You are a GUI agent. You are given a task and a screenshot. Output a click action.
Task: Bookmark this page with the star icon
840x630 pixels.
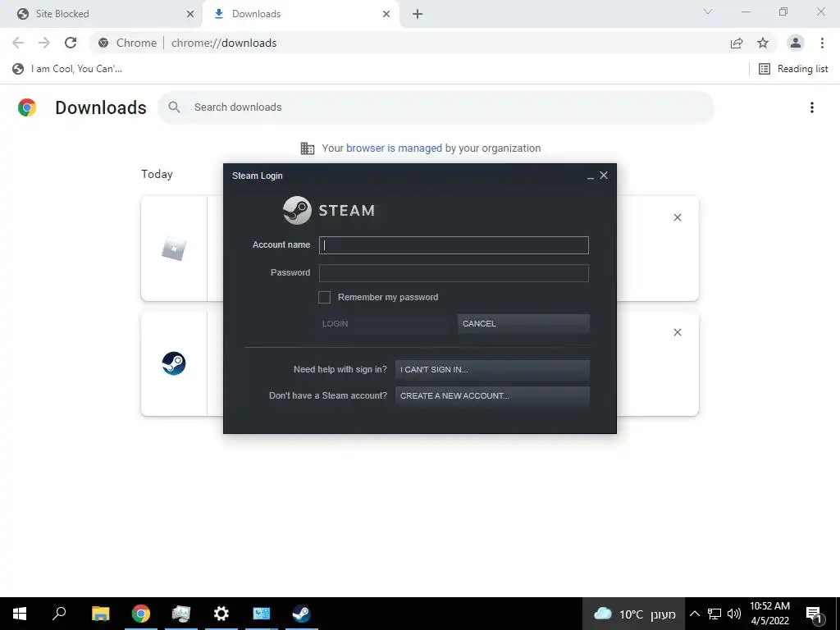click(763, 43)
